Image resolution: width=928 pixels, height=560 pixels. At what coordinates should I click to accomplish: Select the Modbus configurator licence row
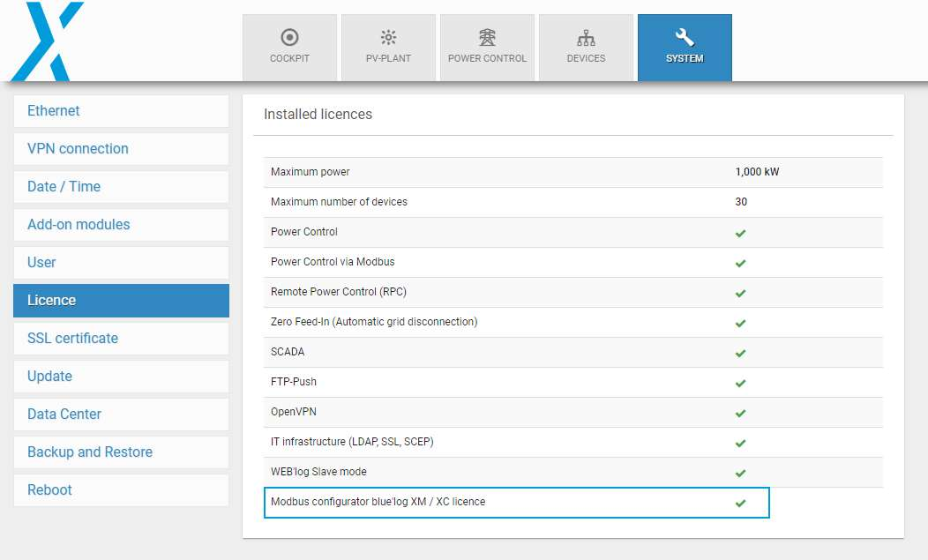click(x=516, y=502)
